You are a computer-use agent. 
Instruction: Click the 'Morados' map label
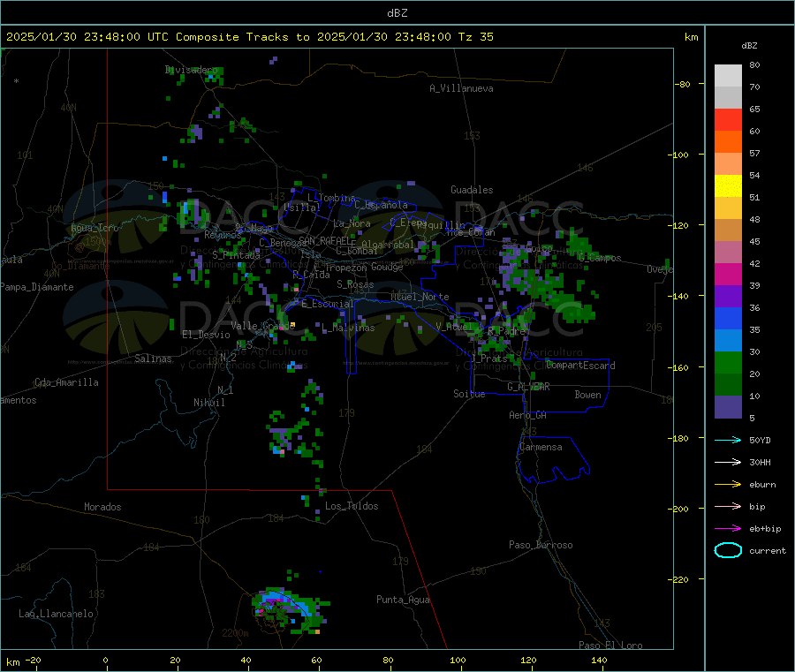point(102,507)
